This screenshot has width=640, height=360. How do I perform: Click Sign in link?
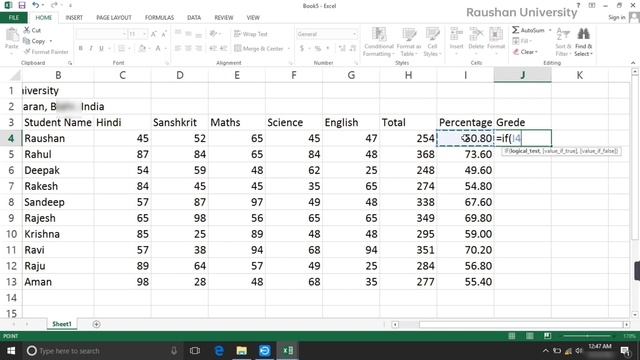point(616,17)
